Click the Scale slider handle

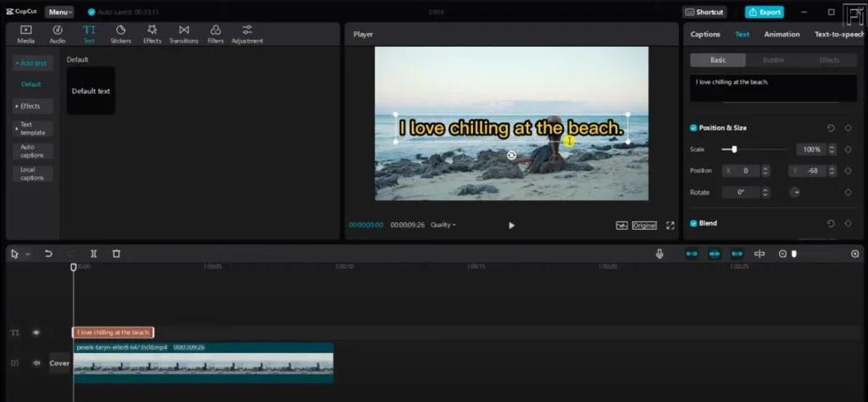coord(734,149)
